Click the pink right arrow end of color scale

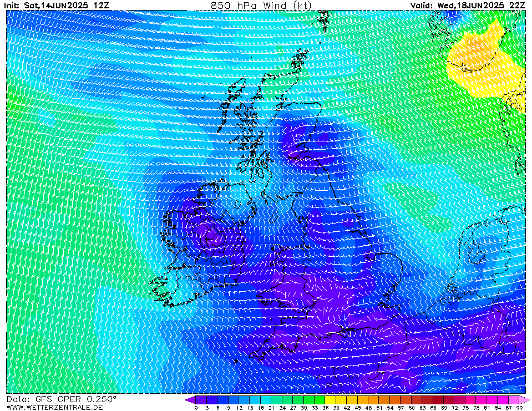(524, 400)
